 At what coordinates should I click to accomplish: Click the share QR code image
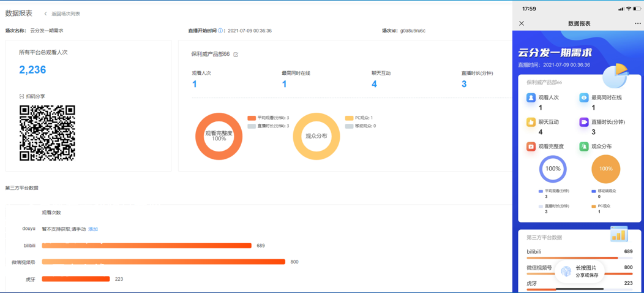pyautogui.click(x=47, y=132)
